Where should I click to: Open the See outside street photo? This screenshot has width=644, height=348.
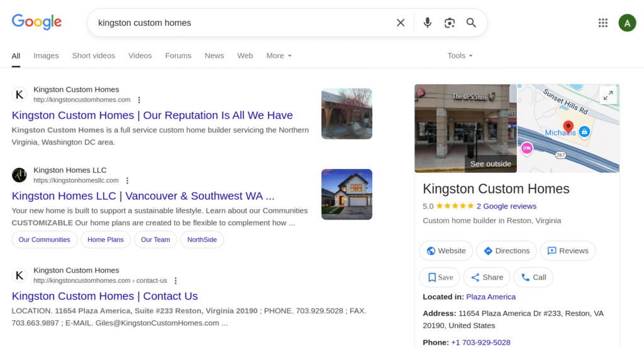click(x=466, y=128)
